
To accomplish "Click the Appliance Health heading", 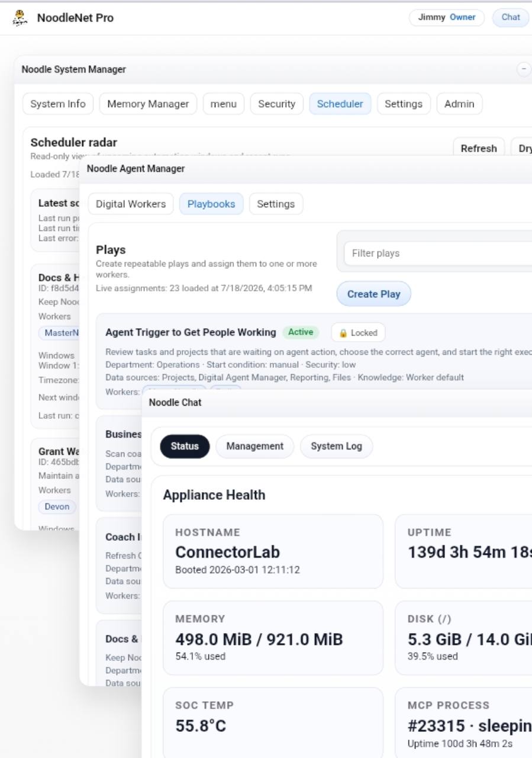I will point(214,495).
